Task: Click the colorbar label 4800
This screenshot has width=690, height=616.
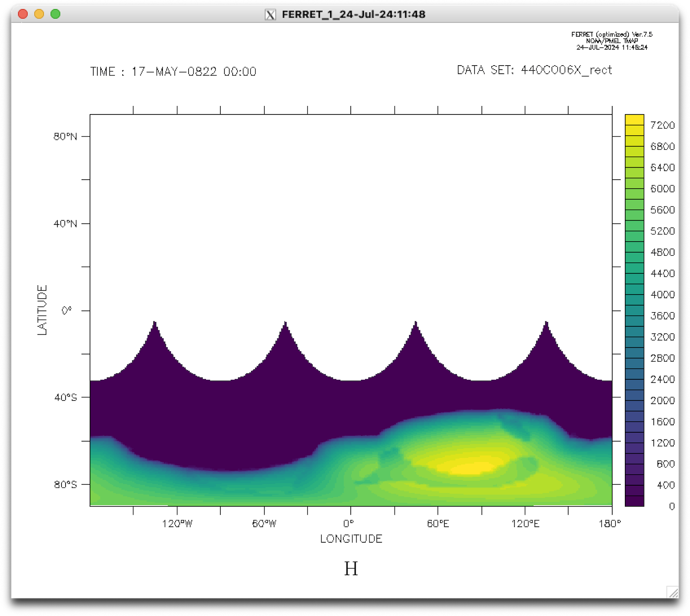Action: 662,253
